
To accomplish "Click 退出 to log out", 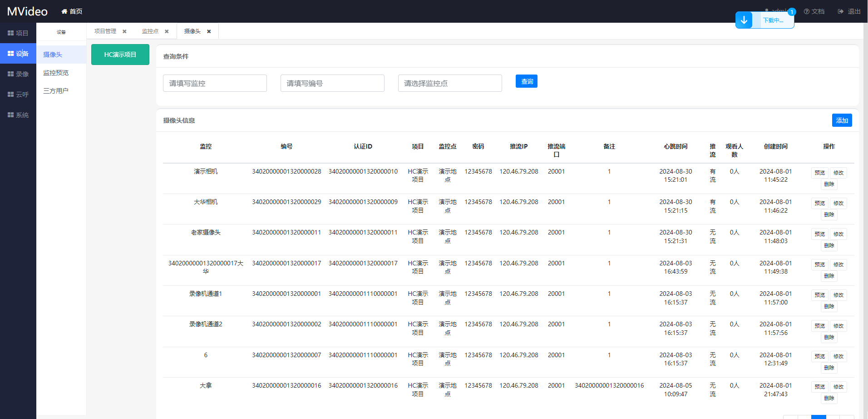I will click(x=849, y=11).
